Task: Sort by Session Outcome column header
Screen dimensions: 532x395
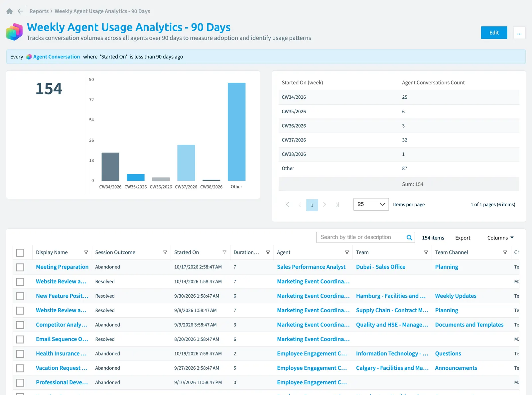Action: tap(115, 252)
